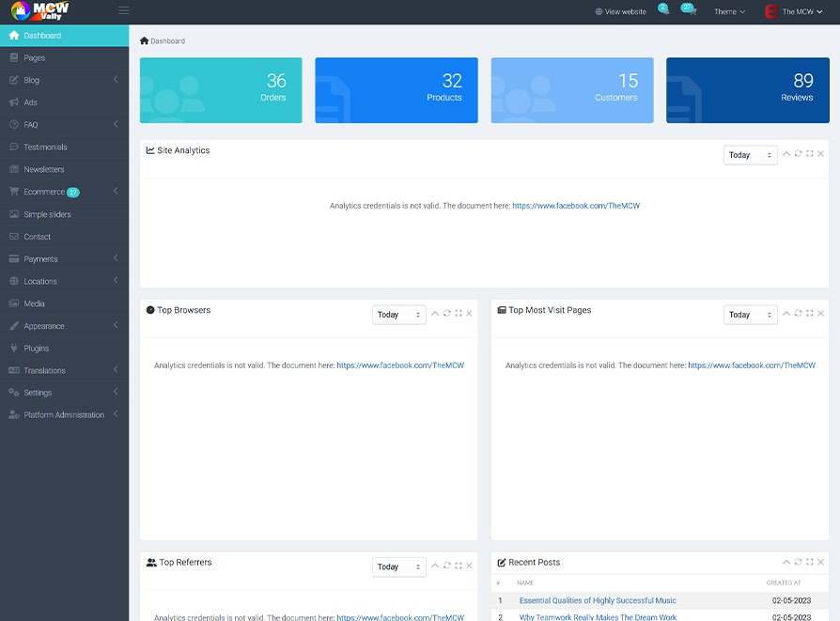Open The MCW user account menu

tap(795, 11)
